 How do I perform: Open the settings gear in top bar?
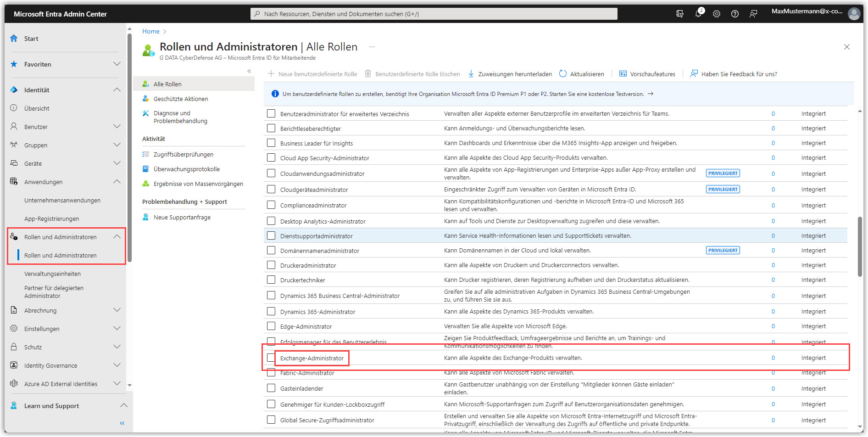pyautogui.click(x=717, y=14)
